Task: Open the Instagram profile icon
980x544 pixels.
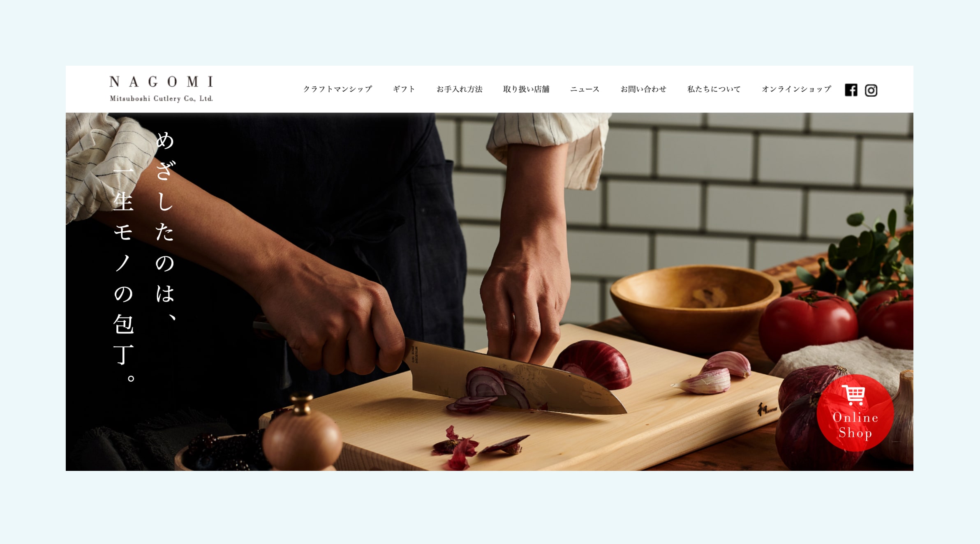Action: (871, 90)
